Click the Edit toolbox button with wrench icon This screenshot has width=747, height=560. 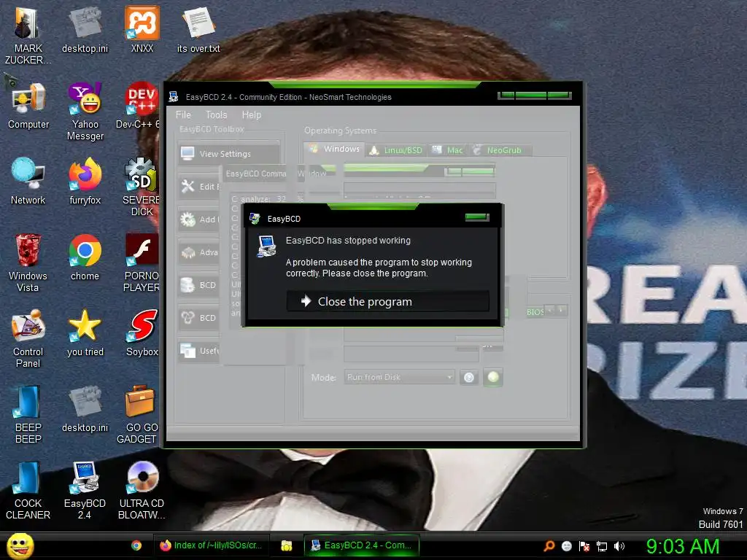pos(199,186)
